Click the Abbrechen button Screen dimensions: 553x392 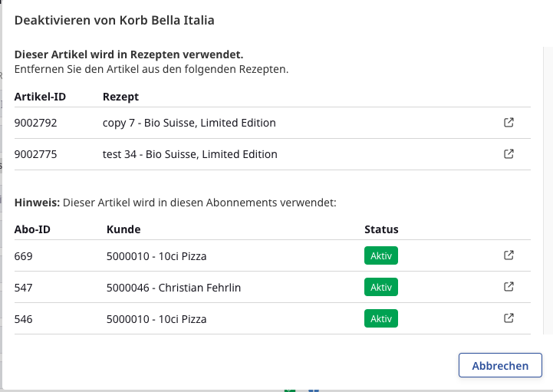(x=500, y=366)
